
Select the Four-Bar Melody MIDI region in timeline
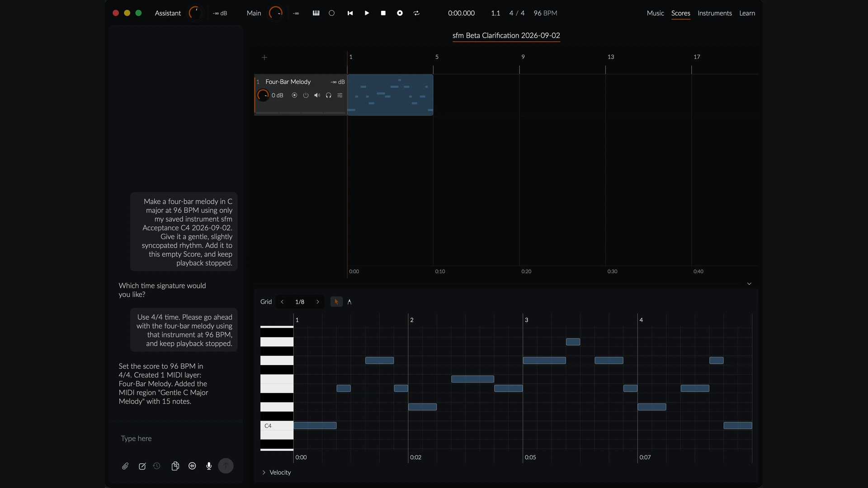coord(390,95)
